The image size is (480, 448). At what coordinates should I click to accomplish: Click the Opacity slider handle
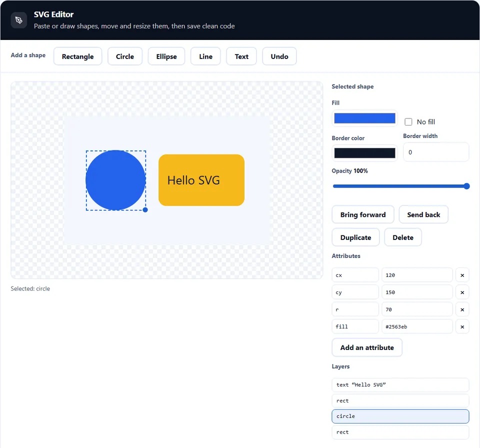[x=466, y=186]
